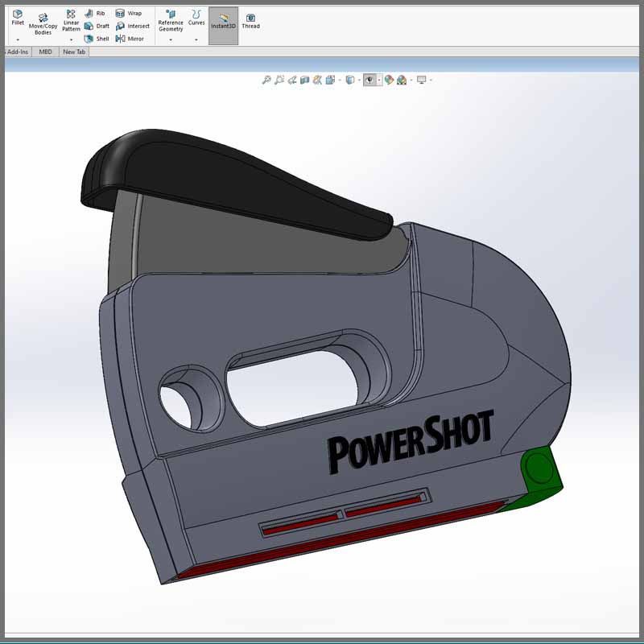The width and height of the screenshot is (644, 644).
Task: Expand the Linear Pattern dropdown arrow
Action: 71,39
